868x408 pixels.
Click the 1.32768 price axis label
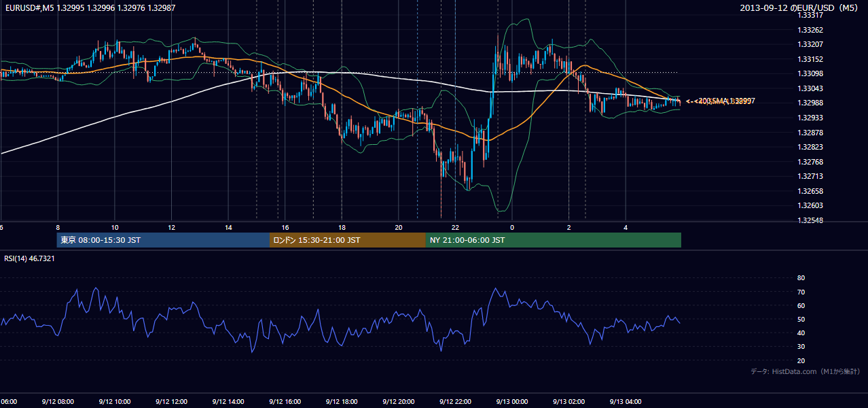point(810,162)
